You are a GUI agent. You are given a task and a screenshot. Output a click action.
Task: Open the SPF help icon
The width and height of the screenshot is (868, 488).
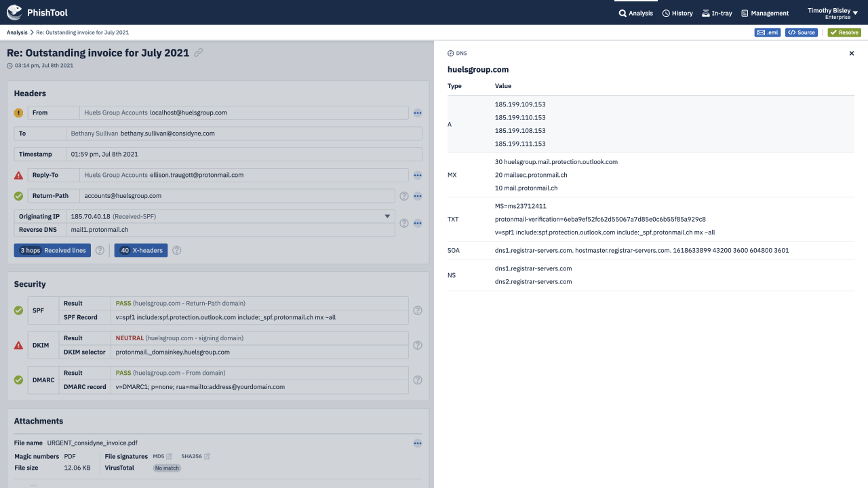click(x=418, y=310)
